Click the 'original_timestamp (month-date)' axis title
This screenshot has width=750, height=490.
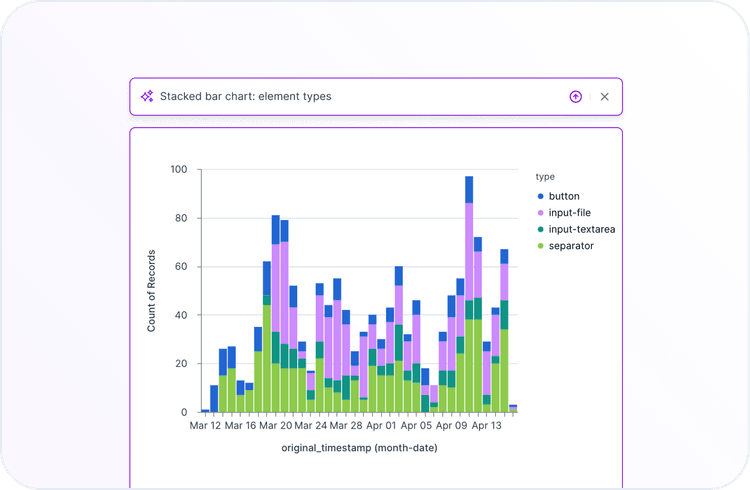coord(359,448)
